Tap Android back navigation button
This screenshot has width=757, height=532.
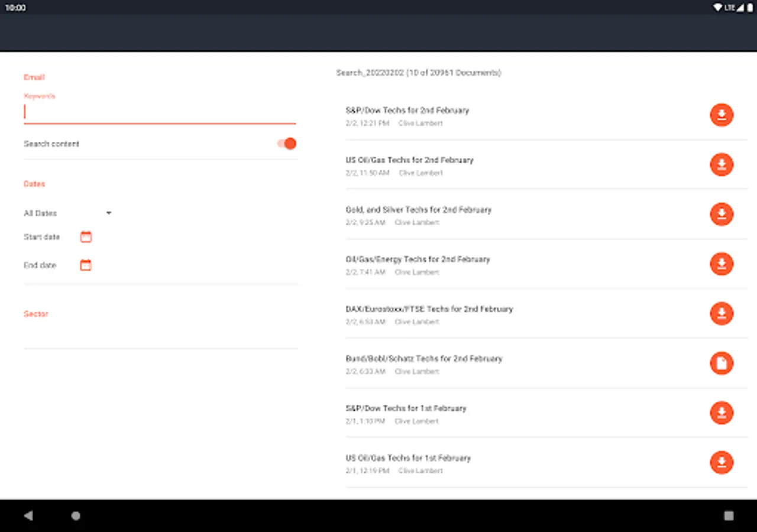28,515
